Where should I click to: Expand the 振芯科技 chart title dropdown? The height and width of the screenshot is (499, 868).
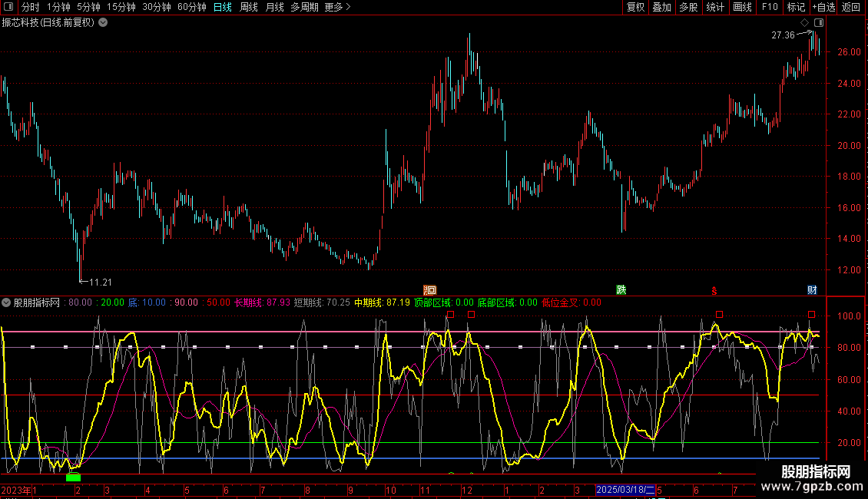103,22
